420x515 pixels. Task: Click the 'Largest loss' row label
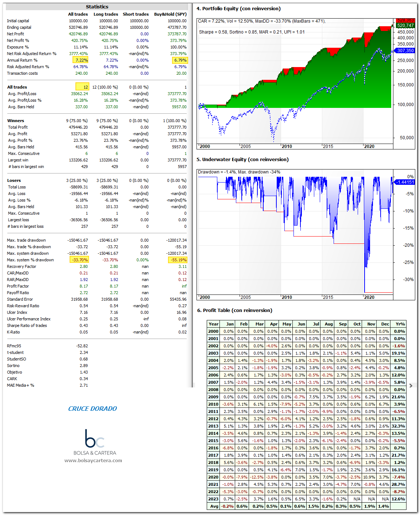(18, 220)
